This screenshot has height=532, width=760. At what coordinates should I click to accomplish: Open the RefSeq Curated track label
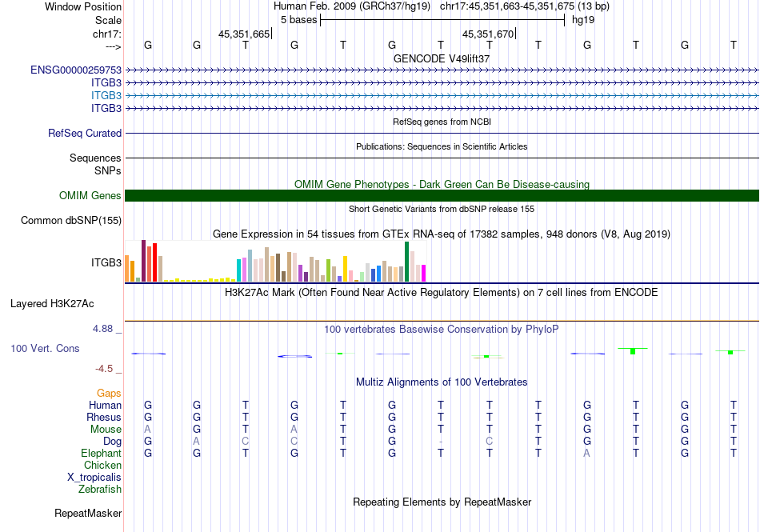pyautogui.click(x=85, y=134)
